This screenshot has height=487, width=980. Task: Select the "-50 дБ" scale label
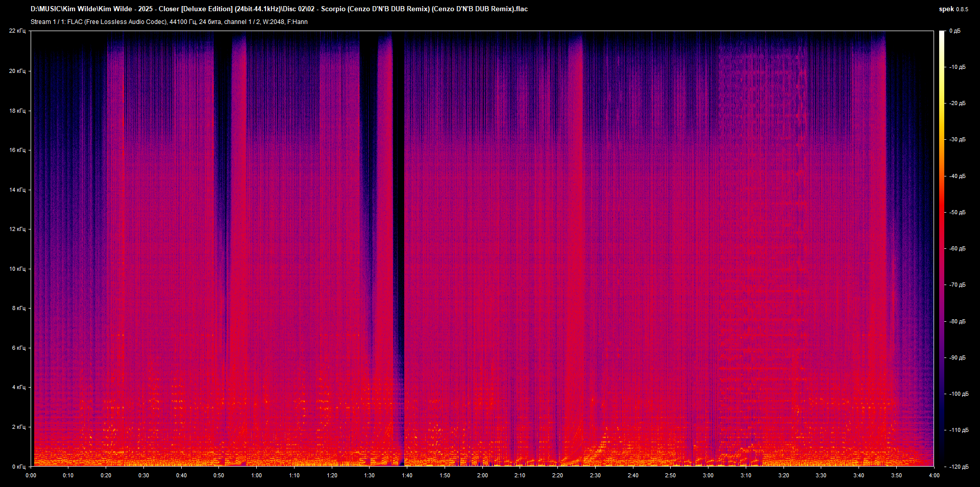pyautogui.click(x=957, y=213)
